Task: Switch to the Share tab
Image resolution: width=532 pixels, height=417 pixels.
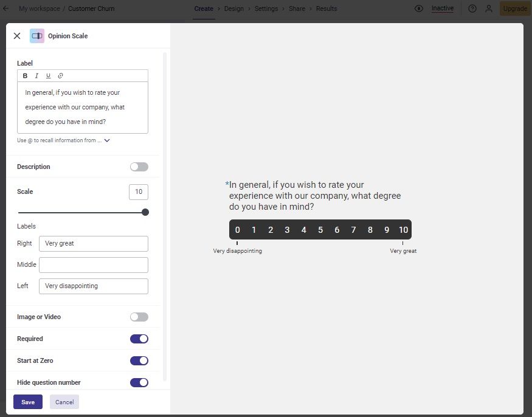Action: point(297,9)
